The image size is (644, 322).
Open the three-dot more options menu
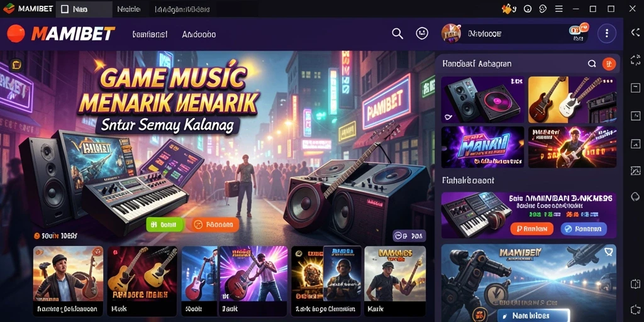pos(607,33)
